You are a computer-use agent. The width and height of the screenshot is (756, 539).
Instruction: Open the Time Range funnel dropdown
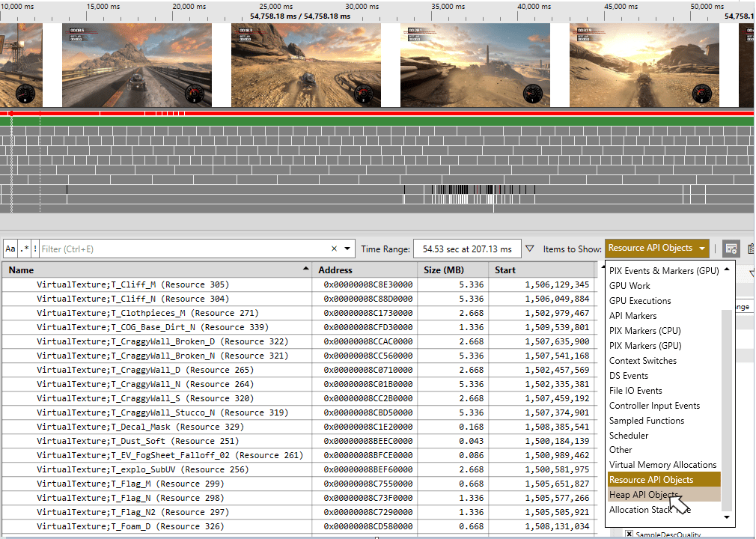click(x=529, y=249)
